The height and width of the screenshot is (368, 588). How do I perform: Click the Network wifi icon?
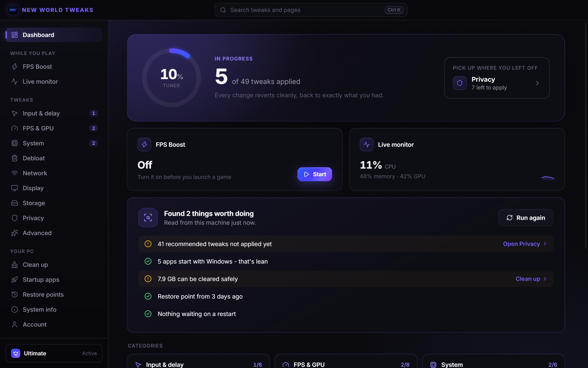[x=14, y=173]
